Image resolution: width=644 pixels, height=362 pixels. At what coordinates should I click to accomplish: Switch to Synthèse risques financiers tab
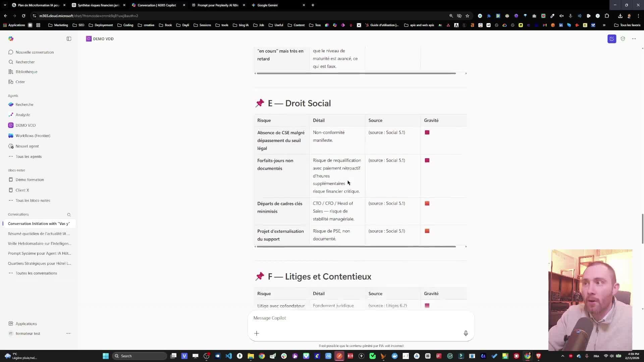coord(98,5)
